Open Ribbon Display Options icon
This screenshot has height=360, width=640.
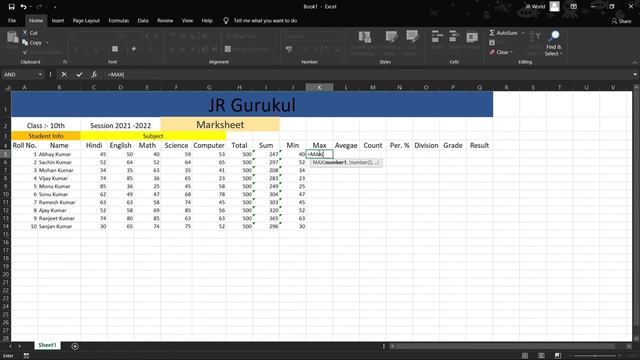tap(573, 7)
